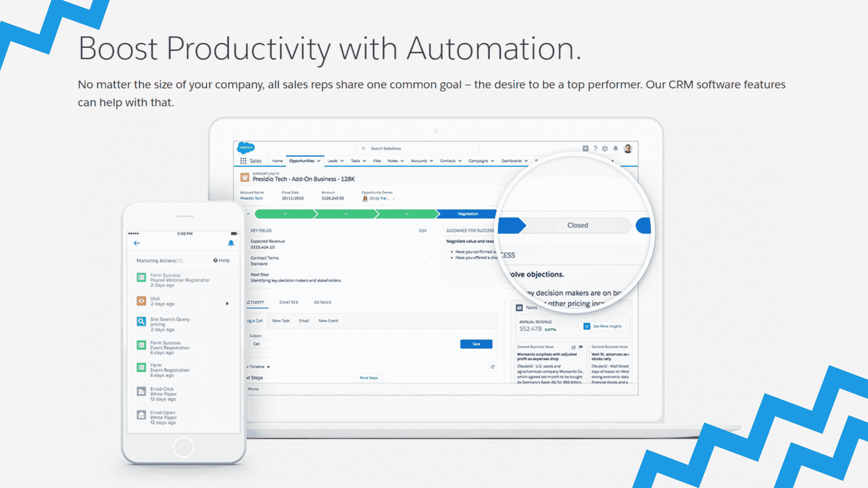
Task: Expand the Opportunities tab dropdown arrow
Action: (319, 161)
